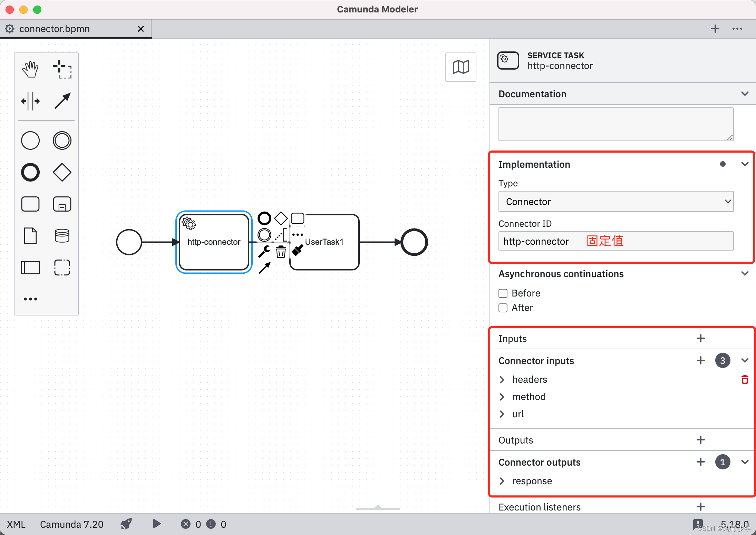The height and width of the screenshot is (535, 756).
Task: Add a new Connector input
Action: pyautogui.click(x=701, y=361)
